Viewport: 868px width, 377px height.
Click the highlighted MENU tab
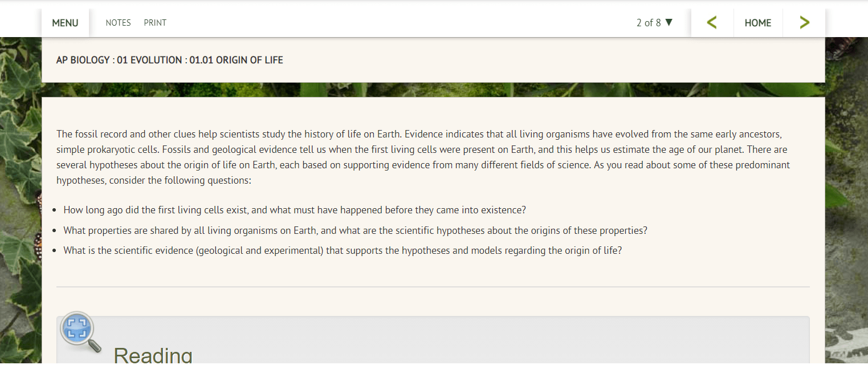pos(65,22)
